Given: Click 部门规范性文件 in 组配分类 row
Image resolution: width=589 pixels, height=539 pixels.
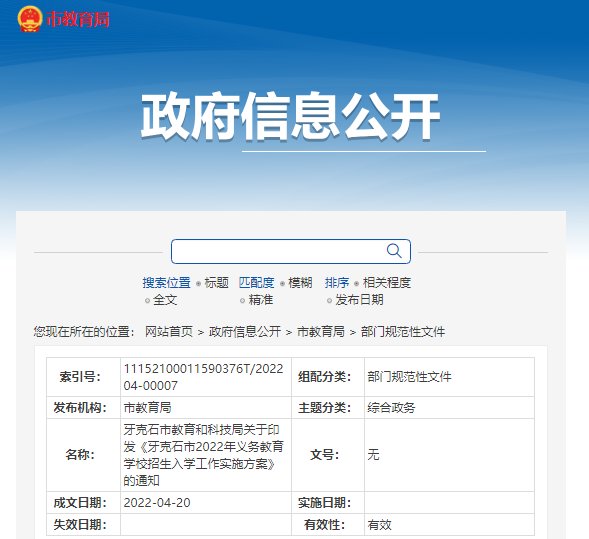Looking at the screenshot, I should click(409, 377).
